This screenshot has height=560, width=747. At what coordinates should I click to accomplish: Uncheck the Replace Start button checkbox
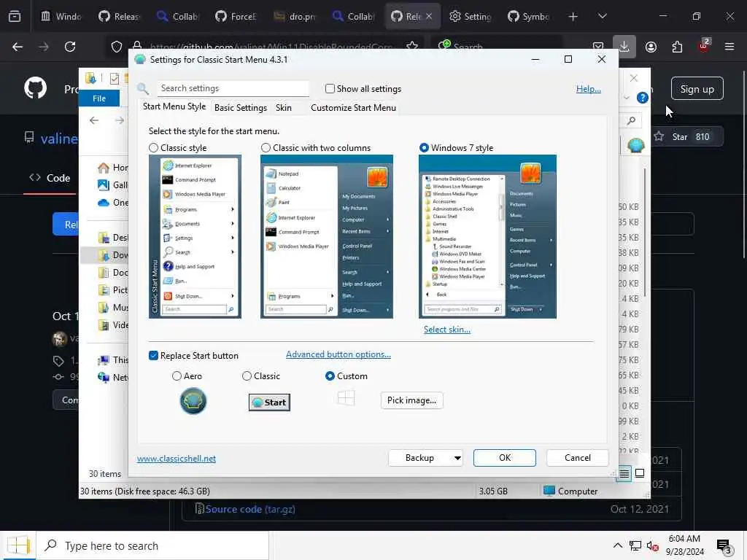(153, 356)
